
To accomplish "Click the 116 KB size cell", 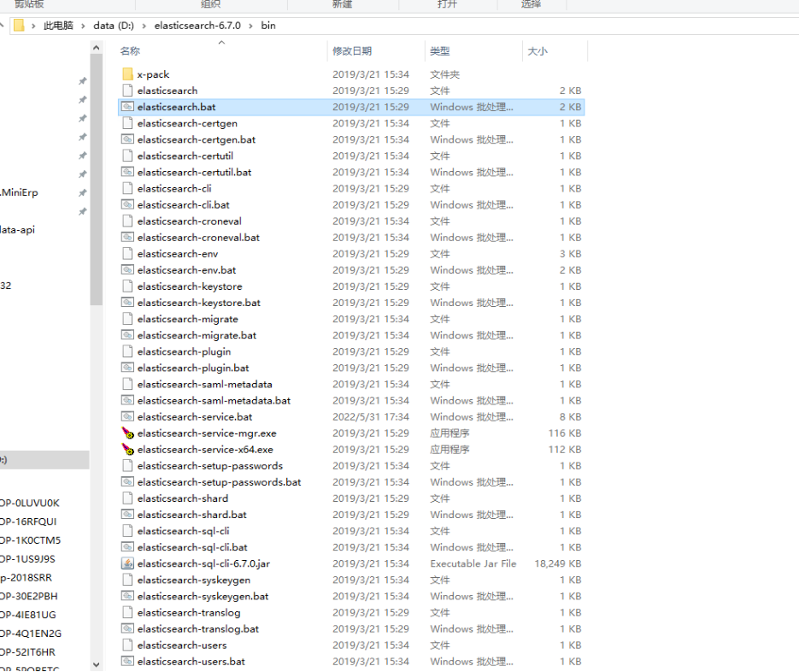I will (x=565, y=433).
